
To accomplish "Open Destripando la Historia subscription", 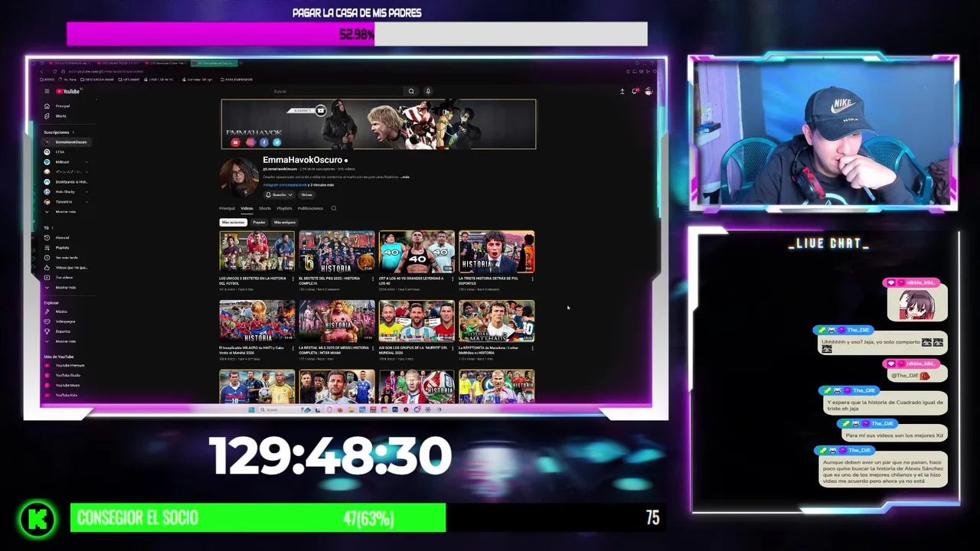I will click(67, 181).
